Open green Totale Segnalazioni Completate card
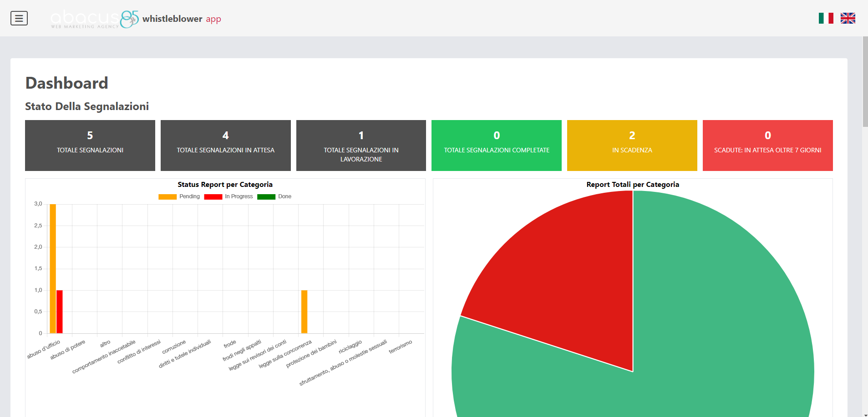 click(x=496, y=146)
